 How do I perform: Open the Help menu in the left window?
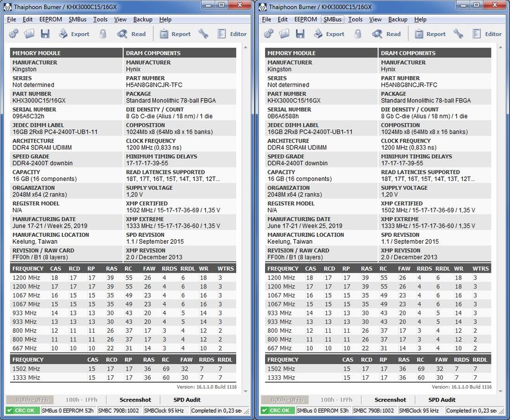(x=165, y=20)
